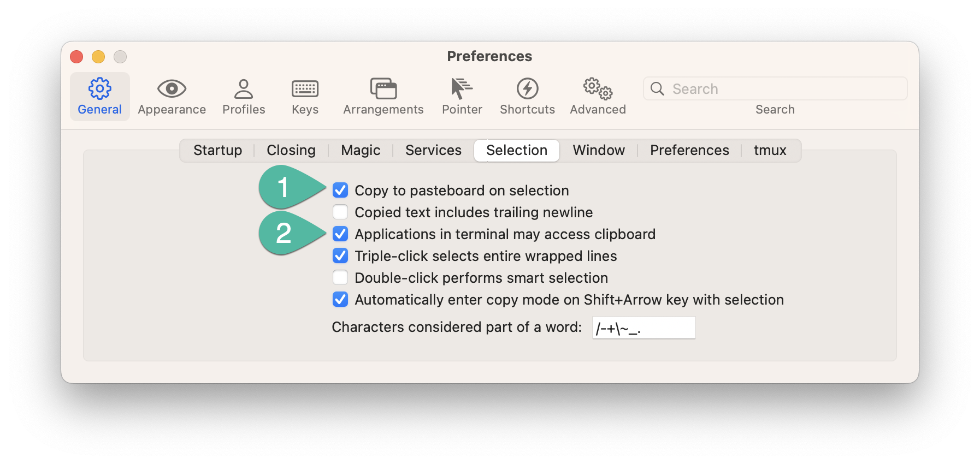Viewport: 980px width, 464px height.
Task: Open the Shortcuts lightning icon pane
Action: tap(527, 97)
